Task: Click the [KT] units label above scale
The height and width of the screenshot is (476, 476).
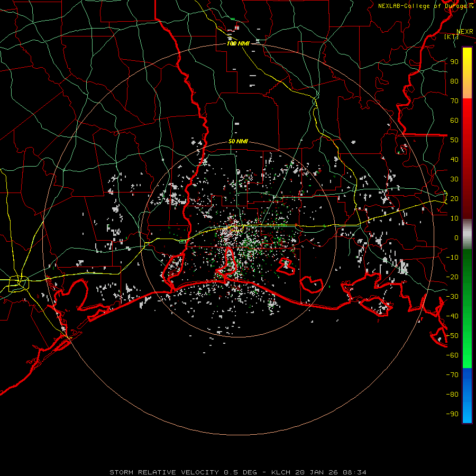Action: point(452,36)
